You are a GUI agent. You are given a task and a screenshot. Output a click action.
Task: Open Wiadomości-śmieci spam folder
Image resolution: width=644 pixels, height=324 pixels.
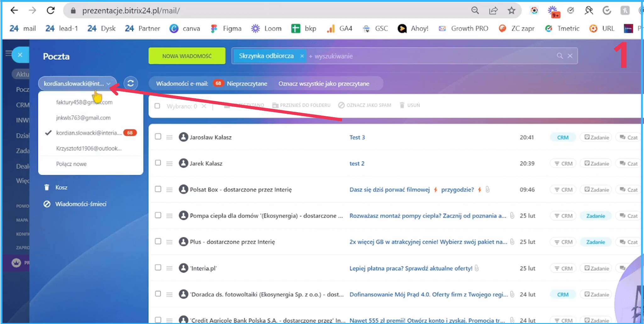point(80,204)
